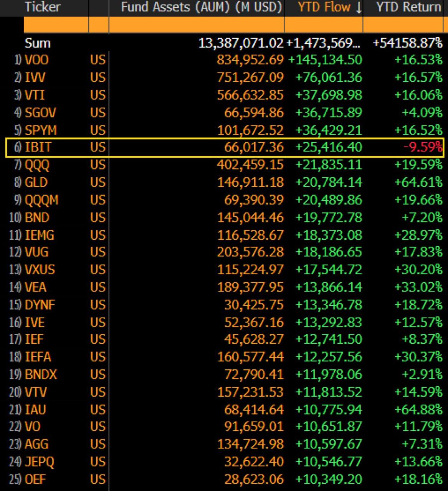
Task: Click the Ticker column header
Action: click(42, 7)
